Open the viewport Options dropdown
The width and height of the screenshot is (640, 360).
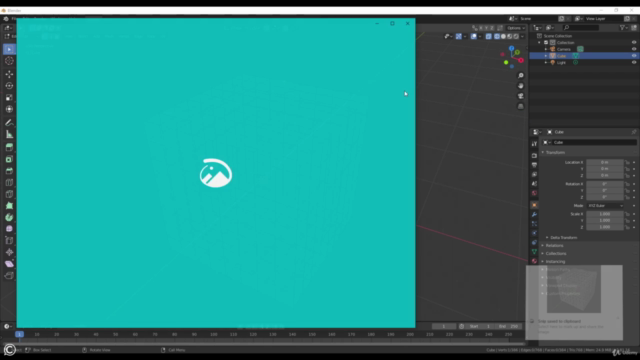[516, 28]
